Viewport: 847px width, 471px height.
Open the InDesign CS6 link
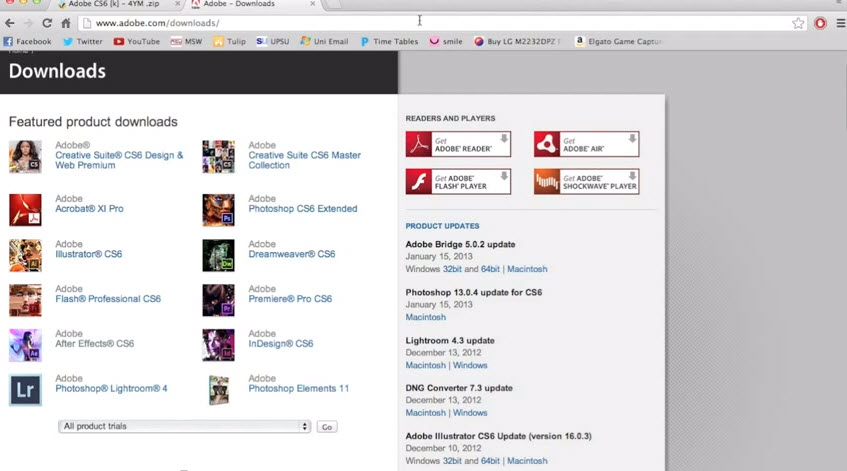click(281, 344)
